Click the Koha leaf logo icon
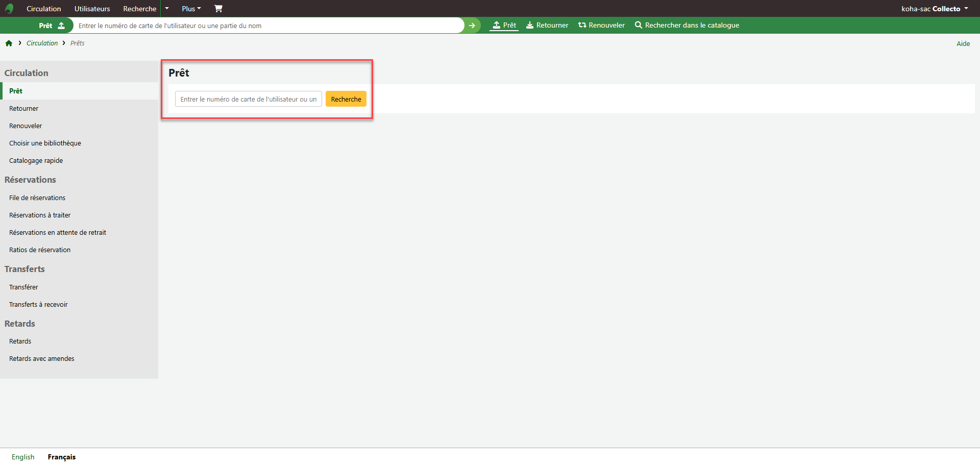The height and width of the screenshot is (465, 980). coord(9,9)
